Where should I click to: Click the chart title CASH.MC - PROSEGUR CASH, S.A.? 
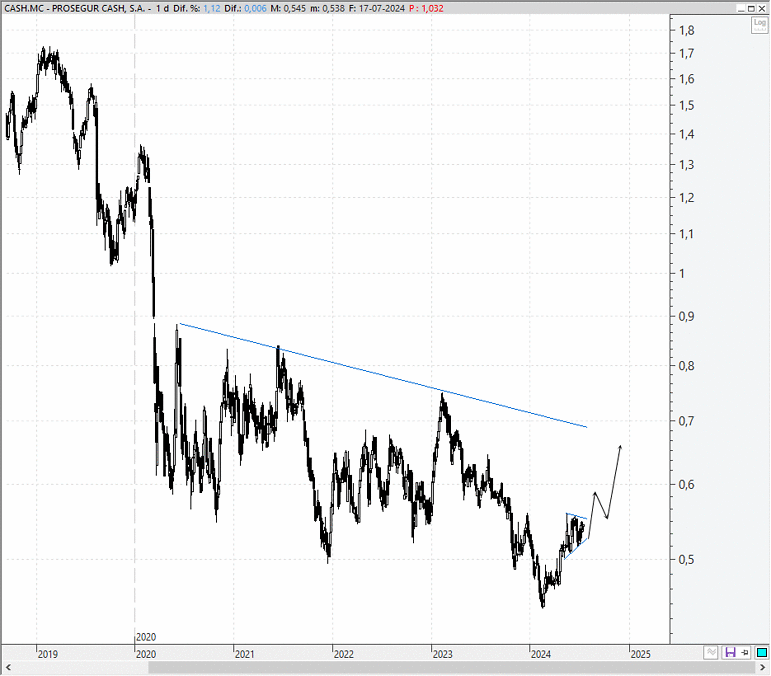click(74, 8)
